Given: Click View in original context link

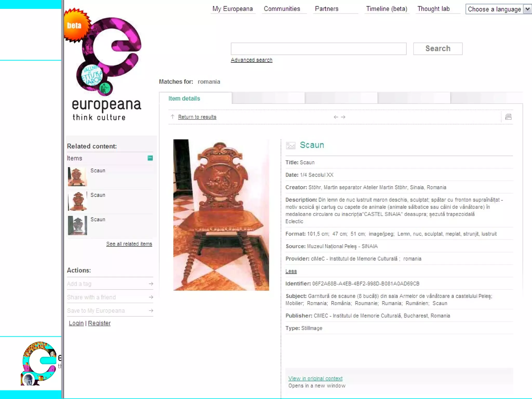Looking at the screenshot, I should click(315, 378).
